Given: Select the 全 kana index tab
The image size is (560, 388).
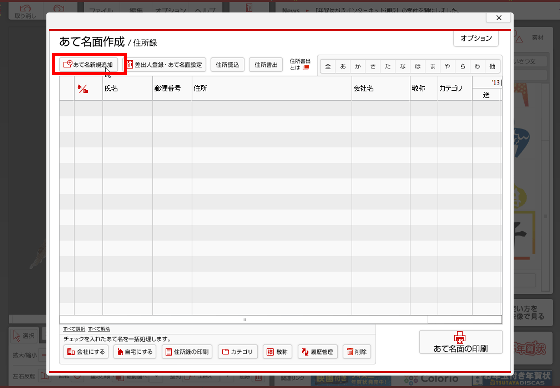Looking at the screenshot, I should pyautogui.click(x=328, y=66).
